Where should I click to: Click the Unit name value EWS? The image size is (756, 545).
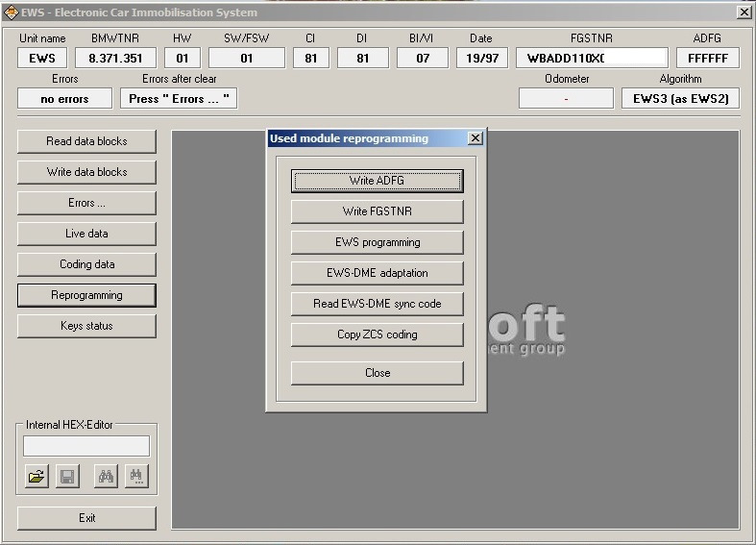pos(42,59)
